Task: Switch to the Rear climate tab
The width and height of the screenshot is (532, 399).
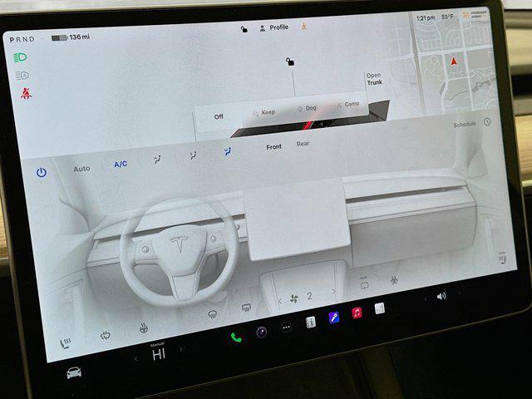Action: [303, 144]
